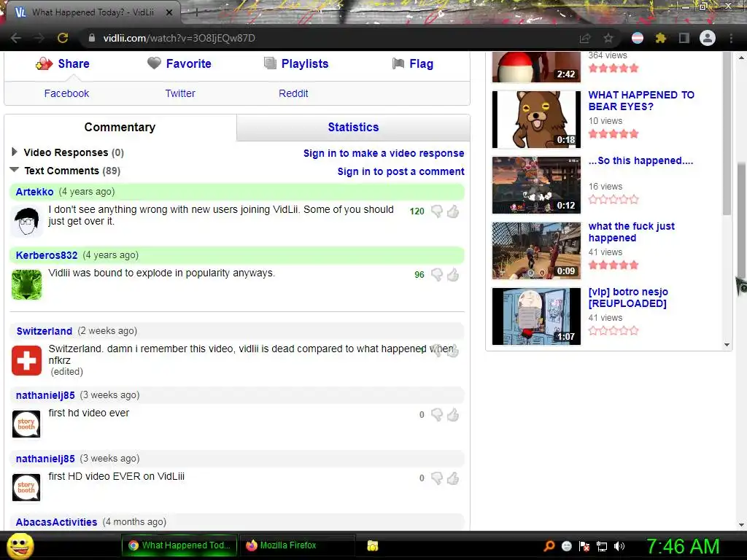Expand the Video Responses section
Viewport: 747px width, 560px height.
click(15, 152)
